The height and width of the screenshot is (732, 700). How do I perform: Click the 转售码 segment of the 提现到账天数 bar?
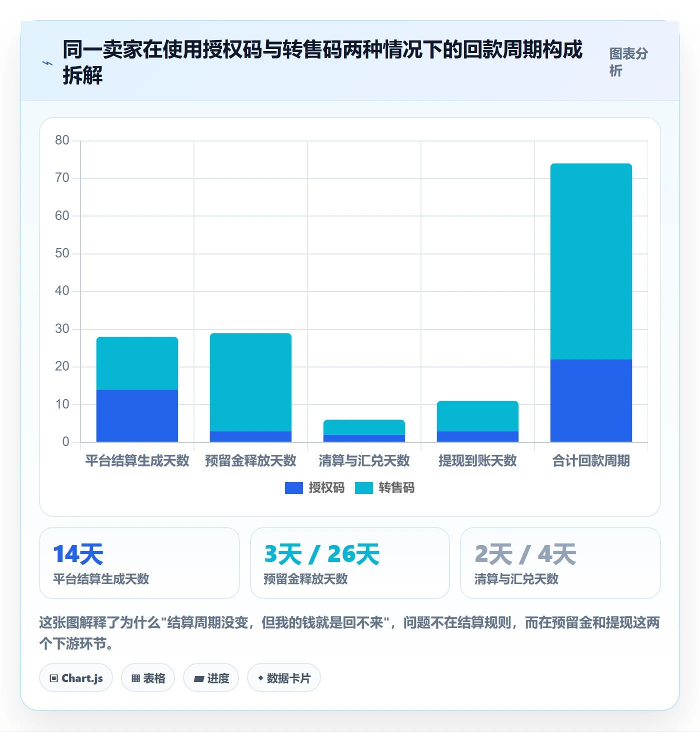pyautogui.click(x=477, y=416)
